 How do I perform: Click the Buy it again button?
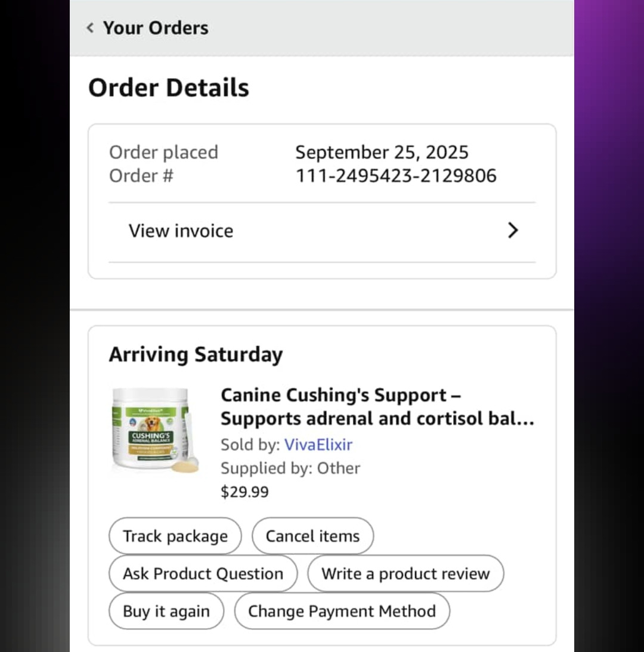pyautogui.click(x=166, y=611)
